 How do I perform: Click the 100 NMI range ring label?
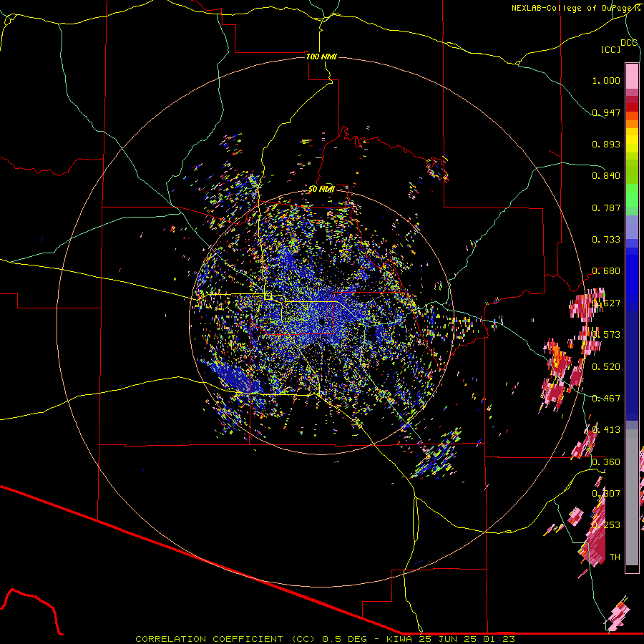[321, 57]
